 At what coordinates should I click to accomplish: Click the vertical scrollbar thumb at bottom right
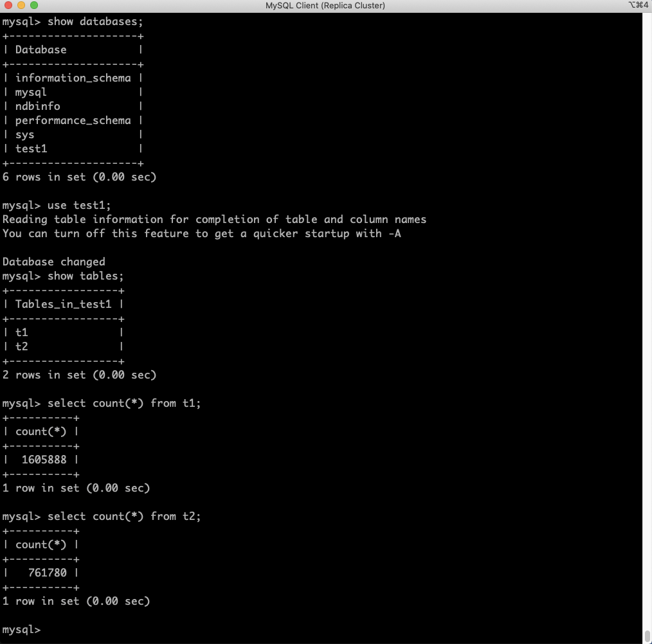click(647, 636)
